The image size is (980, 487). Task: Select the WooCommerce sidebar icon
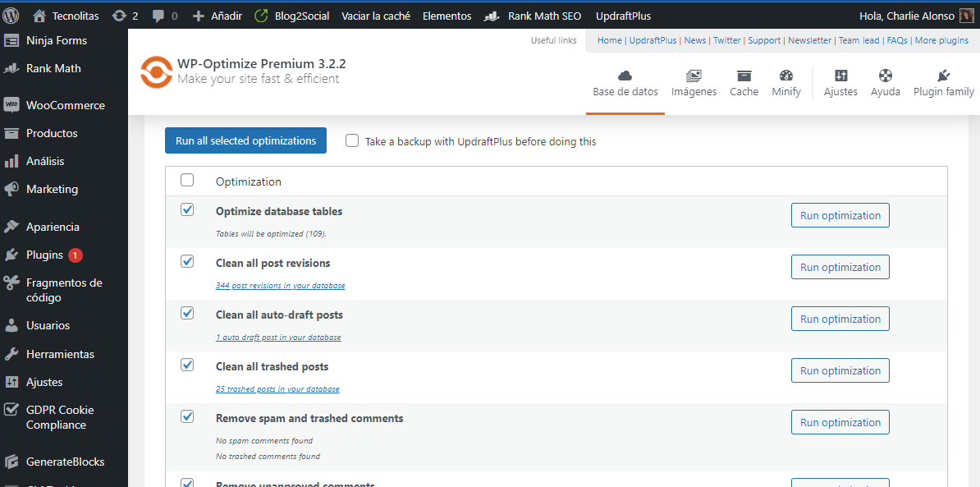point(11,105)
